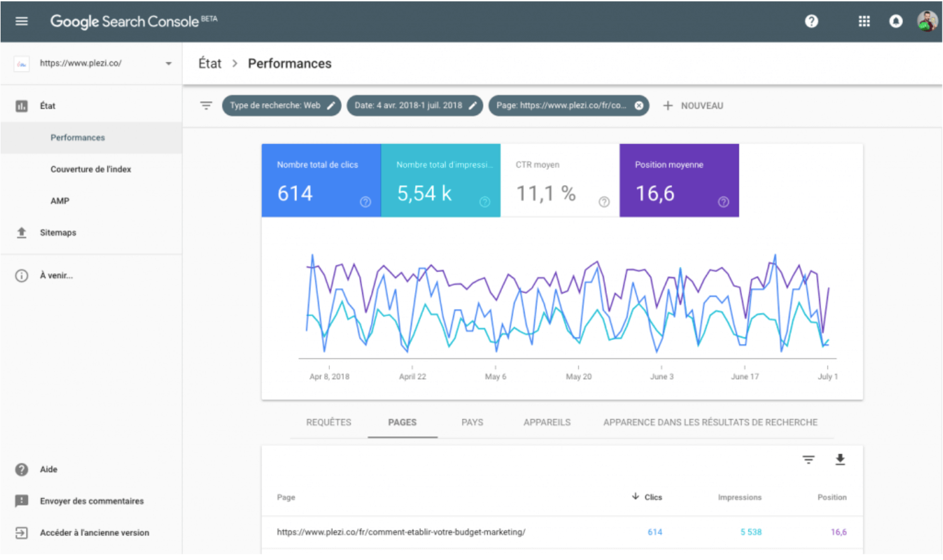Open the APPAREILS tab
Viewport: 943px width, 560px height.
pyautogui.click(x=547, y=422)
